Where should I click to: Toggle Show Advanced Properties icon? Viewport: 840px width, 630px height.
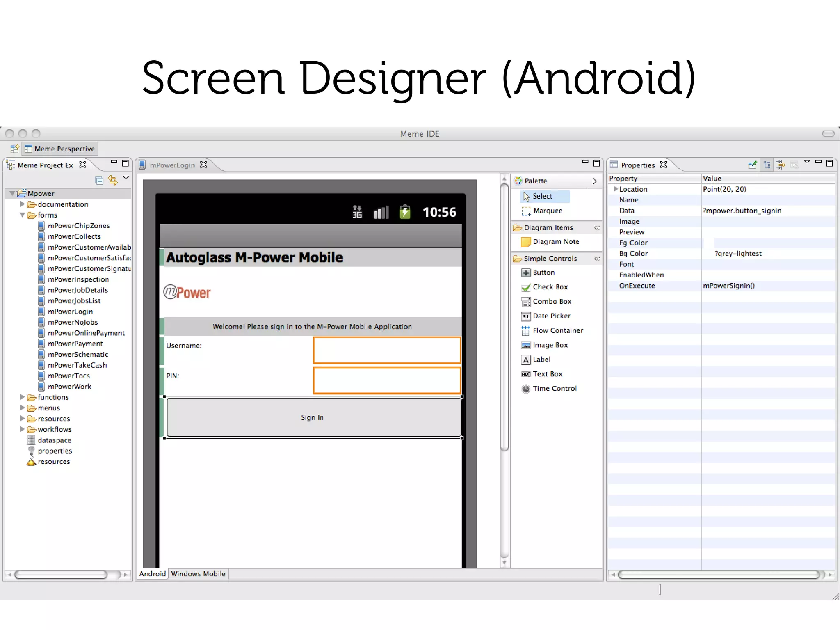[x=781, y=165]
